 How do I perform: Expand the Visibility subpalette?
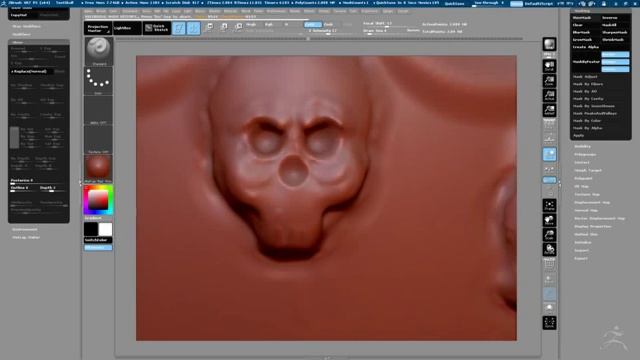click(582, 146)
